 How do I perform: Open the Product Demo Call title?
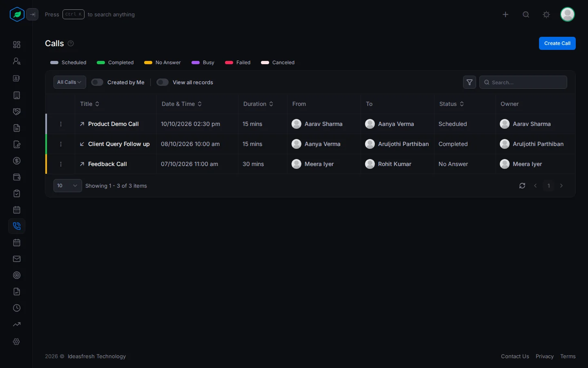click(x=114, y=124)
